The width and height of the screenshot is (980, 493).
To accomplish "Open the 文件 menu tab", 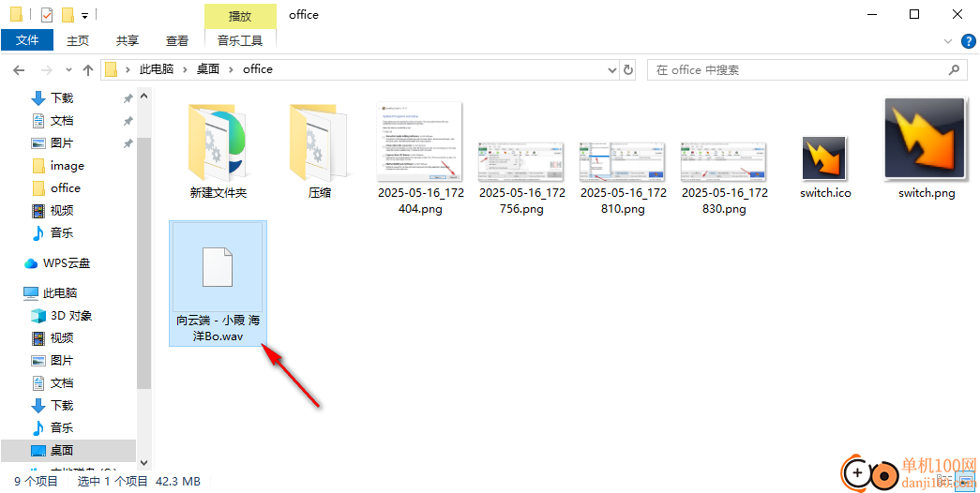I will (x=27, y=40).
